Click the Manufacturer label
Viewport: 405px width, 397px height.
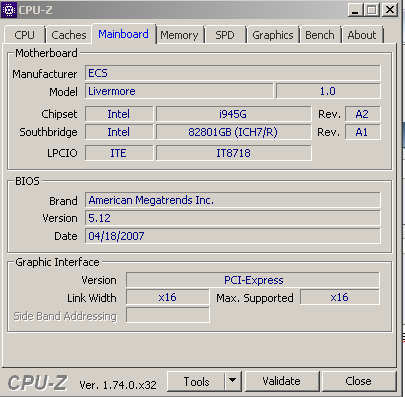coord(45,74)
